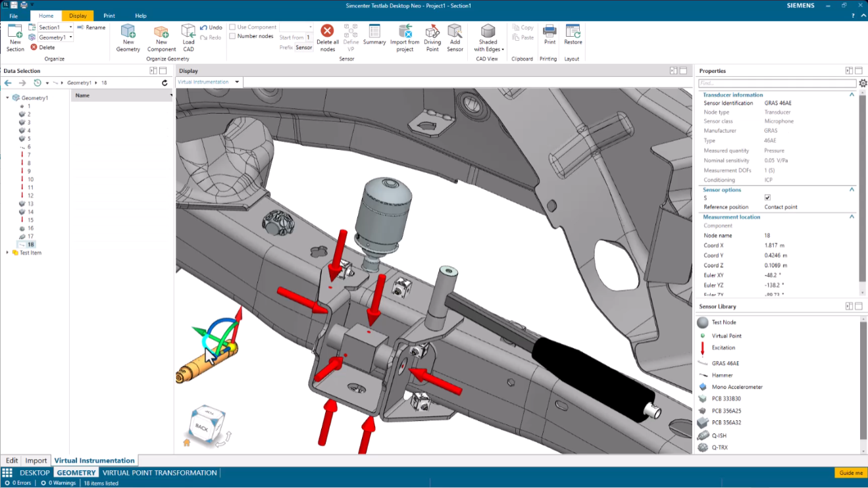This screenshot has height=488, width=868.
Task: Click the Driving Point icon
Action: coord(432,31)
